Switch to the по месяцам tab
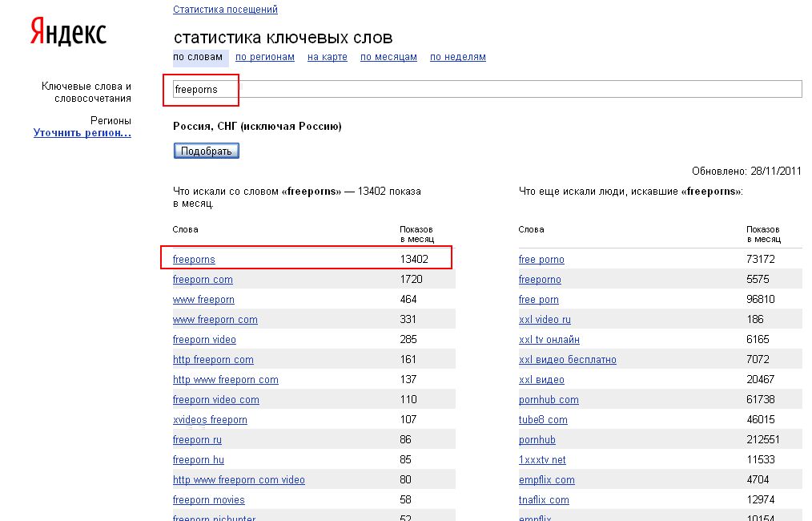This screenshot has width=812, height=521. pos(389,57)
